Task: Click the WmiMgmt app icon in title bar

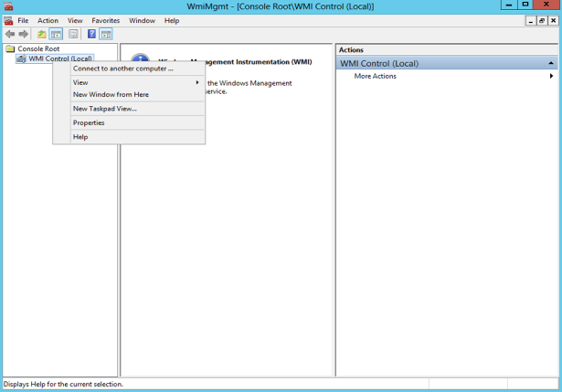Action: coord(8,5)
